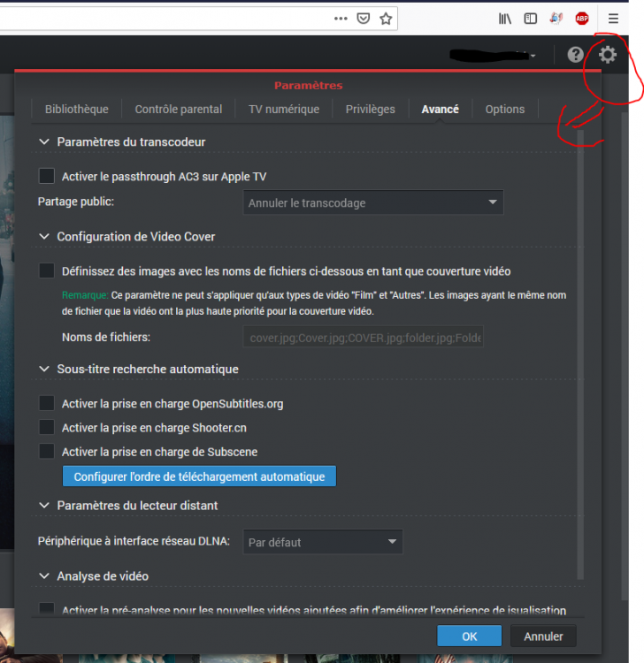
Task: Switch to the TV numérique tab
Action: [x=284, y=109]
